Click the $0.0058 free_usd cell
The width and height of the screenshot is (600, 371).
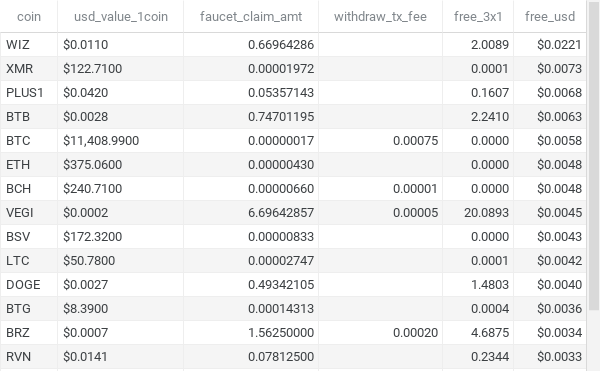tap(550, 141)
